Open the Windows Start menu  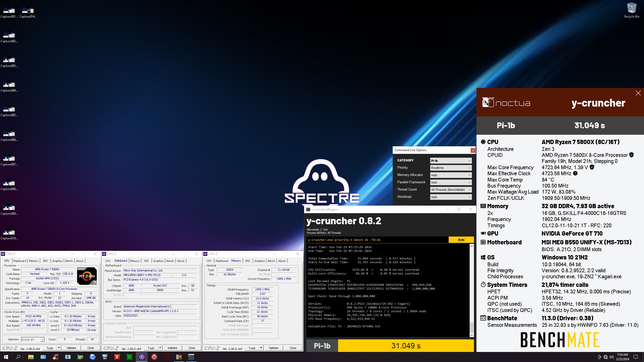6,357
